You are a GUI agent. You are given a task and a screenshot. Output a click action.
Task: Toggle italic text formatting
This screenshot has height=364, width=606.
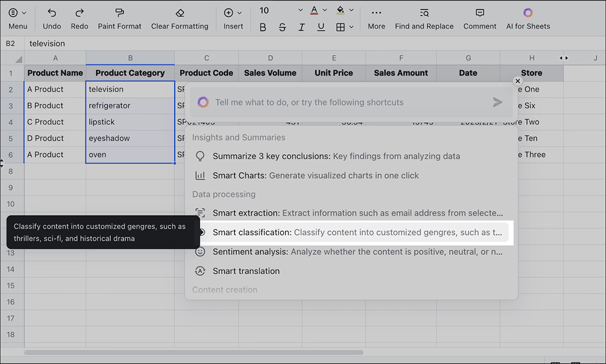(301, 27)
